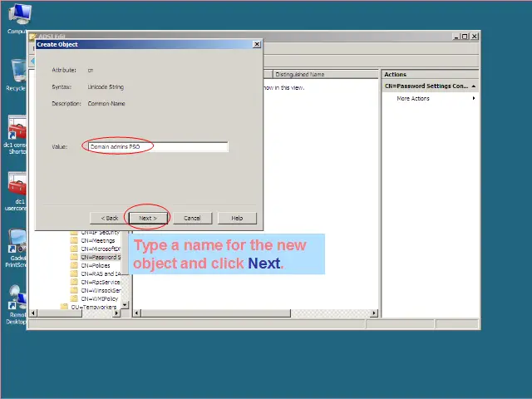Click the Value text field
Viewport: 532px width, 399px height.
[x=157, y=146]
